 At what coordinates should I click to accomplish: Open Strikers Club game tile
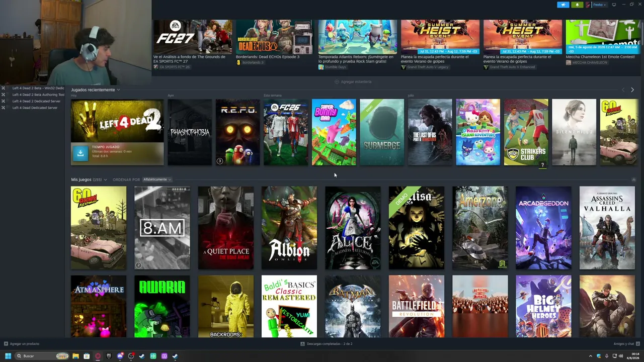(526, 132)
